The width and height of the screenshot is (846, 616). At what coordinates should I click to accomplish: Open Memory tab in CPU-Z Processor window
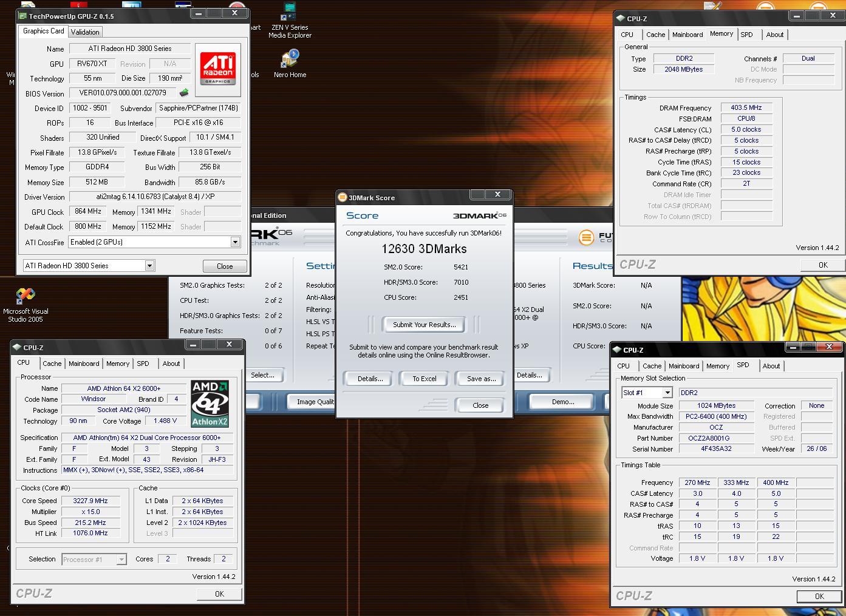click(x=118, y=364)
